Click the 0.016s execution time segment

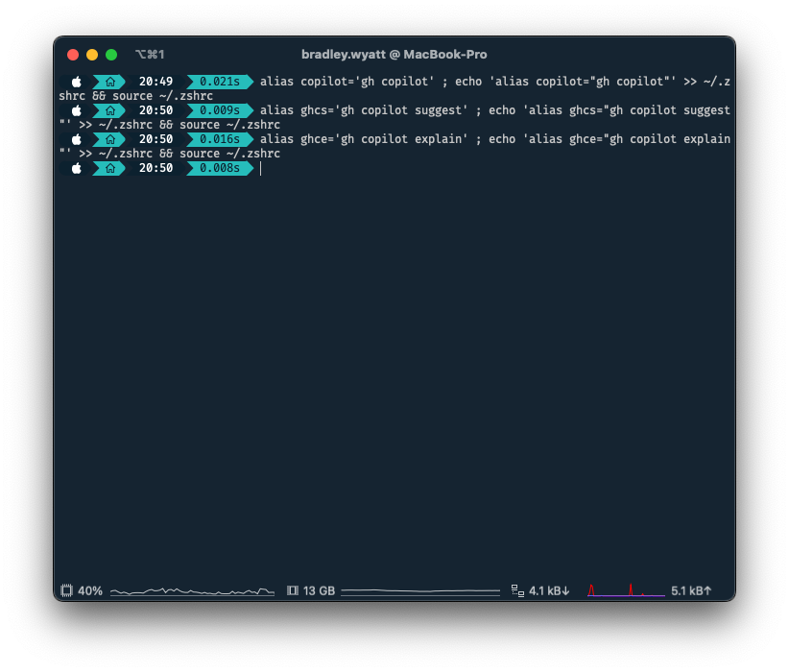point(220,139)
